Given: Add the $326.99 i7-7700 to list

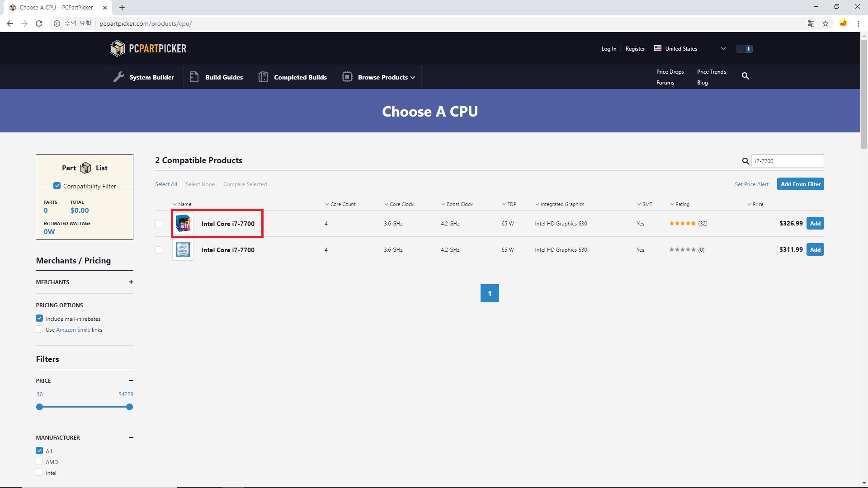Looking at the screenshot, I should 815,224.
